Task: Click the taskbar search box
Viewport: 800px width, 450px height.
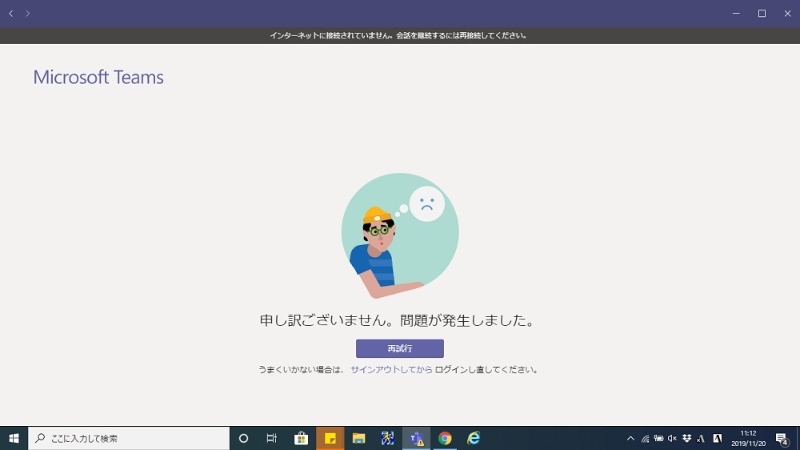Action: click(128, 438)
